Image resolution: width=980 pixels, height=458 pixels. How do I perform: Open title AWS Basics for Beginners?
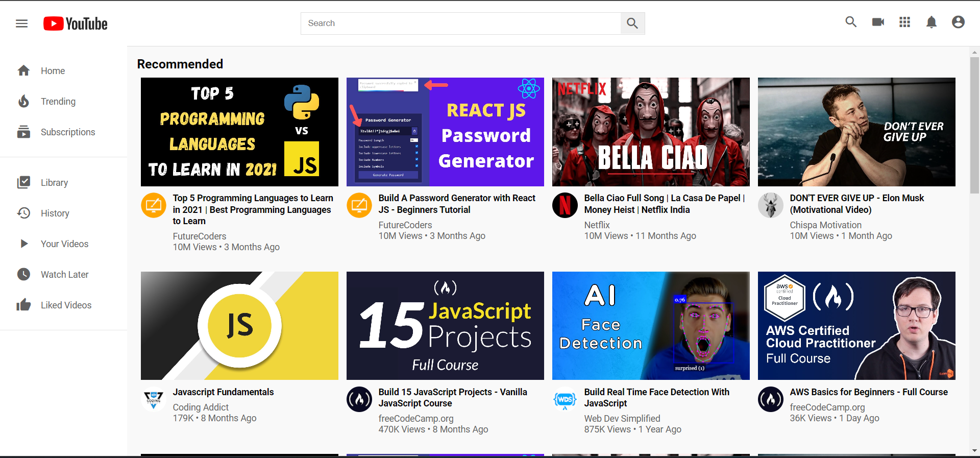(869, 392)
